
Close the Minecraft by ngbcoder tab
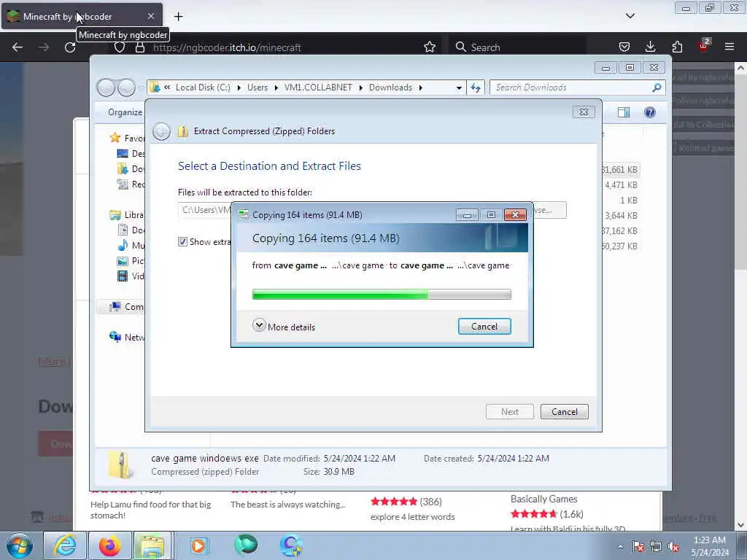151,16
